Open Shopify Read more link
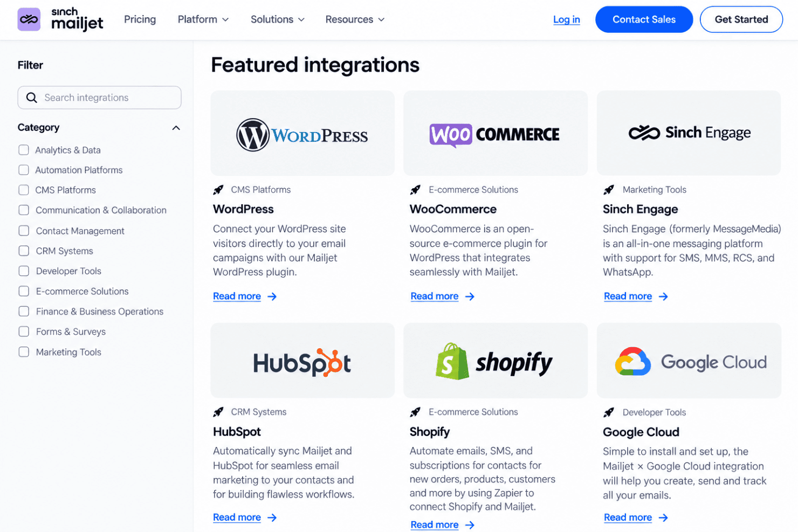 435,525
